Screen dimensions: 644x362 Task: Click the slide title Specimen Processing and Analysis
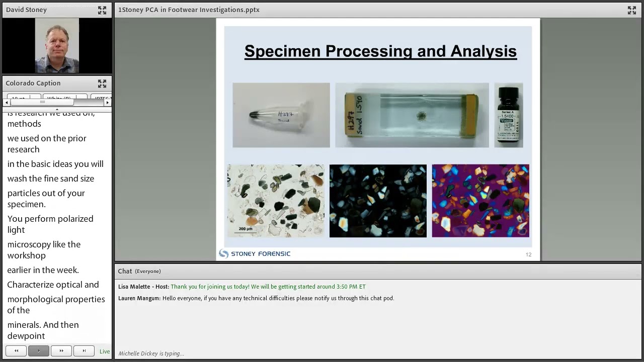pyautogui.click(x=380, y=51)
